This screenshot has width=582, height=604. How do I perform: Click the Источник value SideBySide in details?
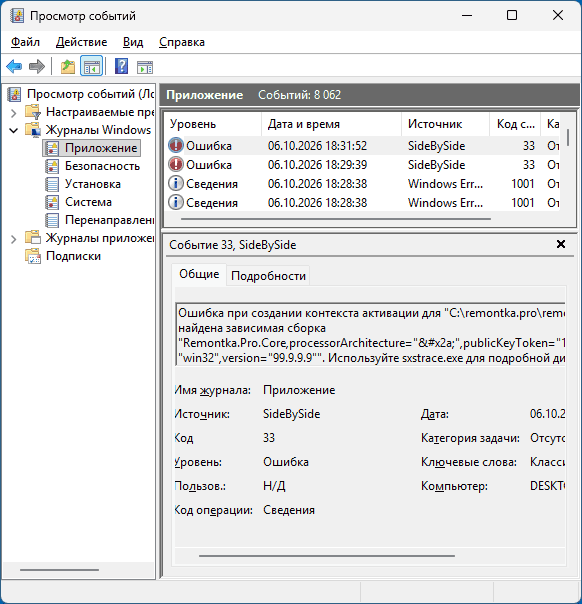292,414
